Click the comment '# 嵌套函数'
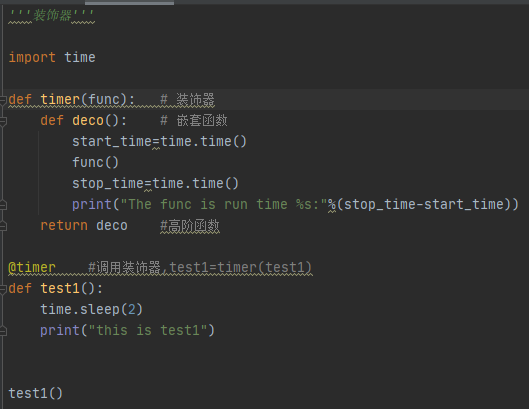 point(194,120)
